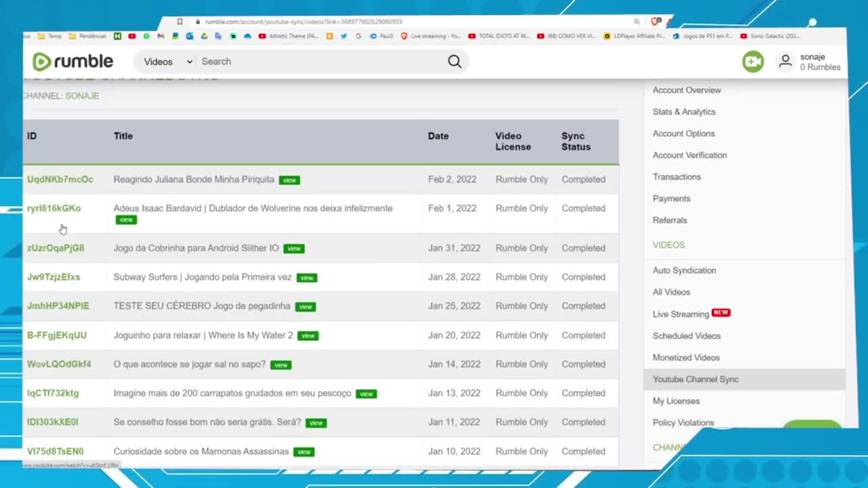868x488 pixels.
Task: Click the green upload video camera icon
Action: [x=753, y=62]
